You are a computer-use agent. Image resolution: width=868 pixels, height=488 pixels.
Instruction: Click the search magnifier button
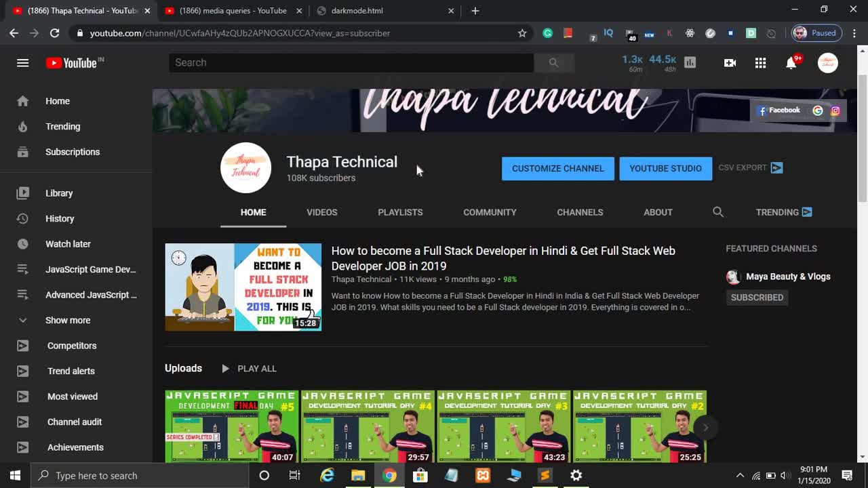click(x=553, y=62)
